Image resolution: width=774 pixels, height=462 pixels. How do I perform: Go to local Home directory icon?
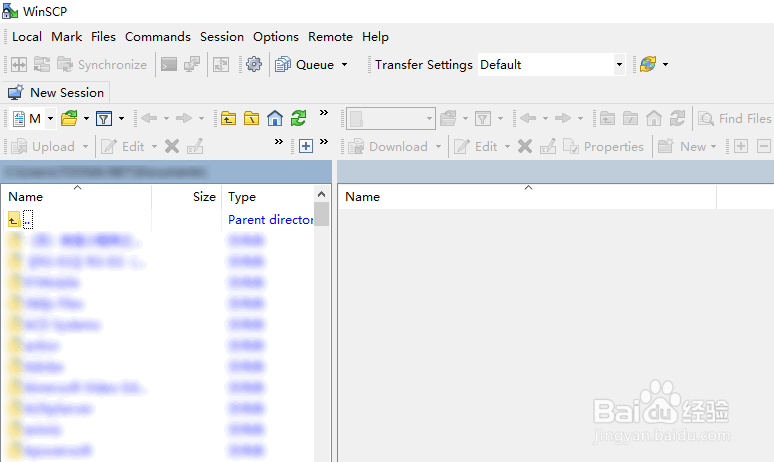[x=275, y=118]
